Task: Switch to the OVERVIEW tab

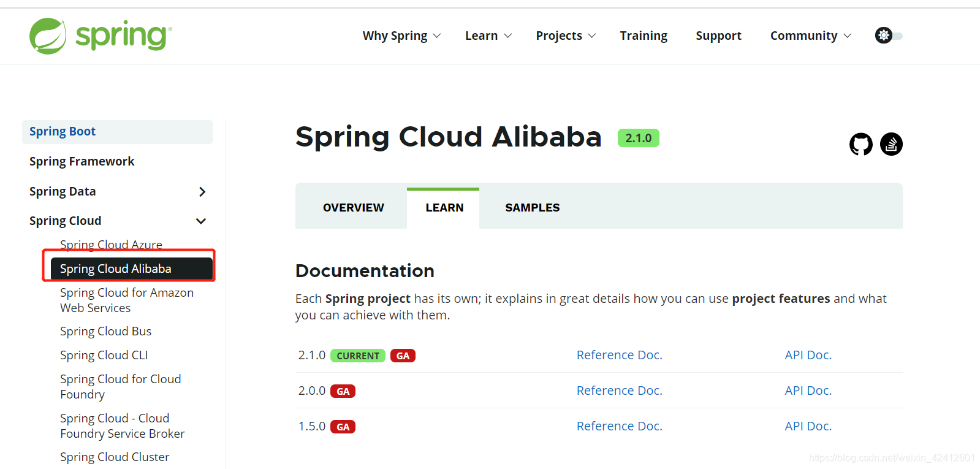Action: (x=354, y=208)
